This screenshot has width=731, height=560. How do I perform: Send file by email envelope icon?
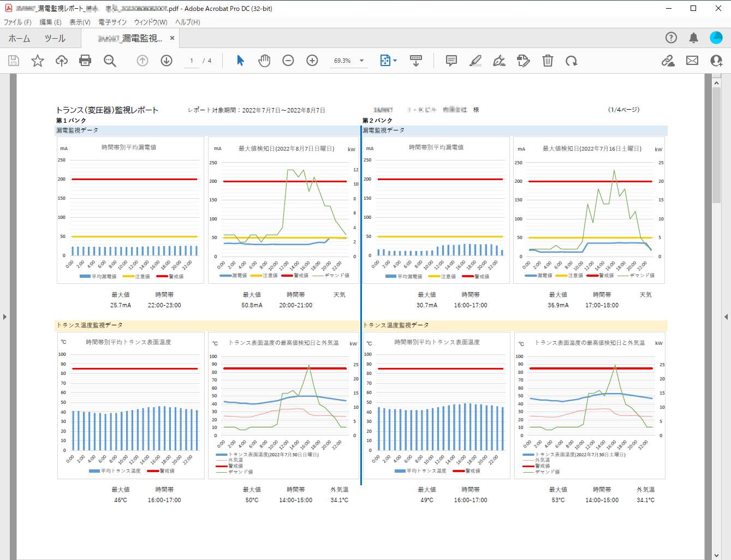coord(692,61)
